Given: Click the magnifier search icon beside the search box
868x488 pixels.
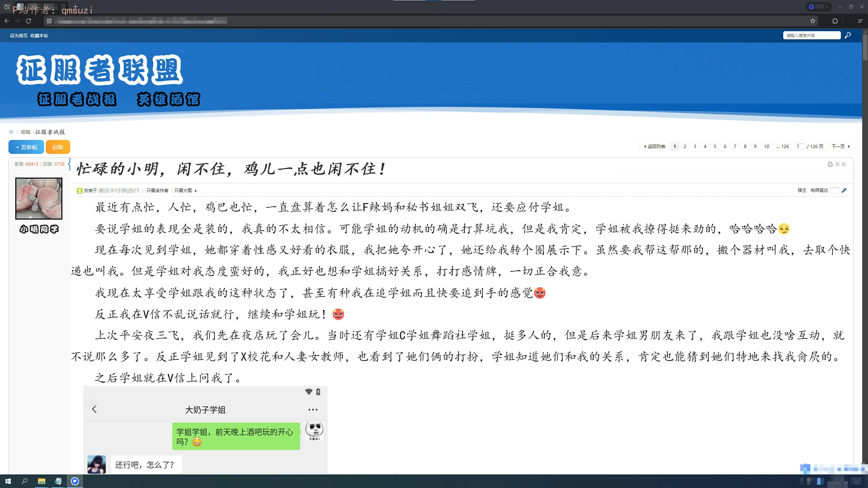Looking at the screenshot, I should click(848, 35).
